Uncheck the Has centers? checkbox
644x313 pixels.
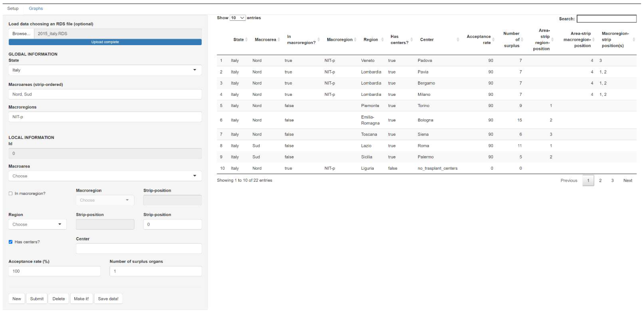11,242
